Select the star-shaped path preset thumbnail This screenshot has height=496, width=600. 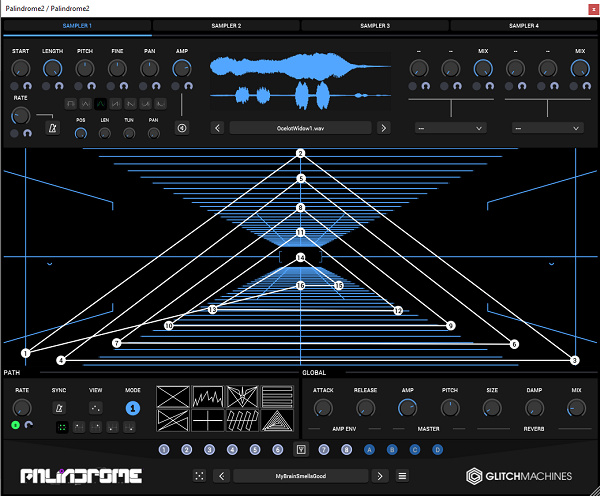[x=242, y=396]
